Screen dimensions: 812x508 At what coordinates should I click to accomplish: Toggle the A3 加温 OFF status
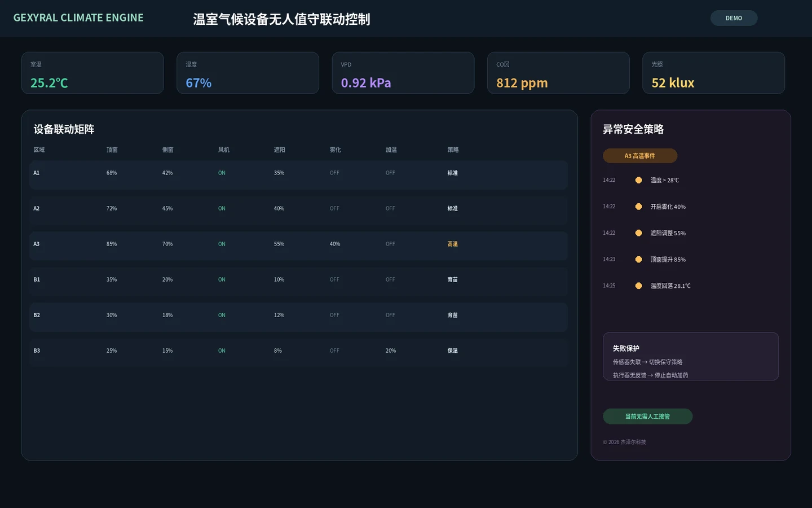click(390, 244)
